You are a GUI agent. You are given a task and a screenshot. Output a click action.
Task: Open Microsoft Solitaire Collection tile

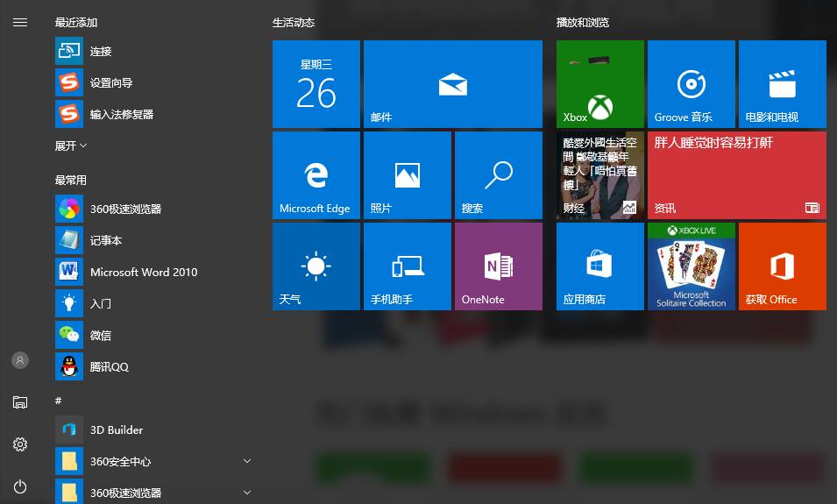click(x=692, y=266)
